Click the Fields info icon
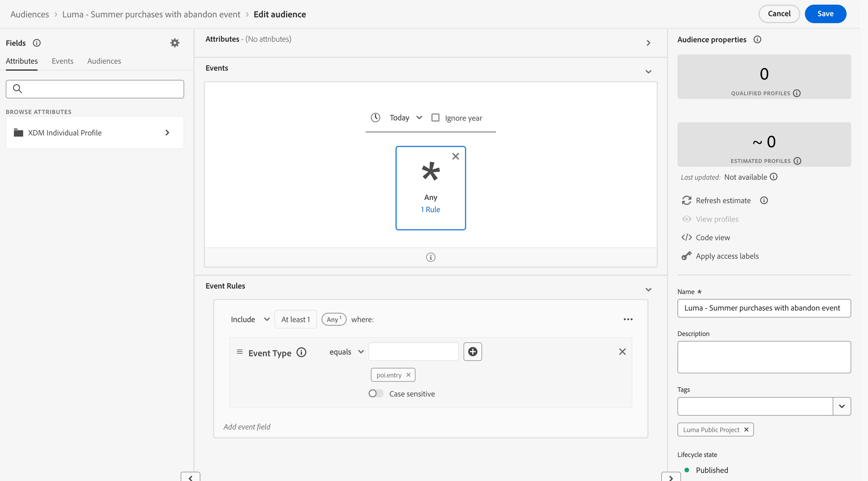The width and height of the screenshot is (868, 481). click(x=37, y=43)
